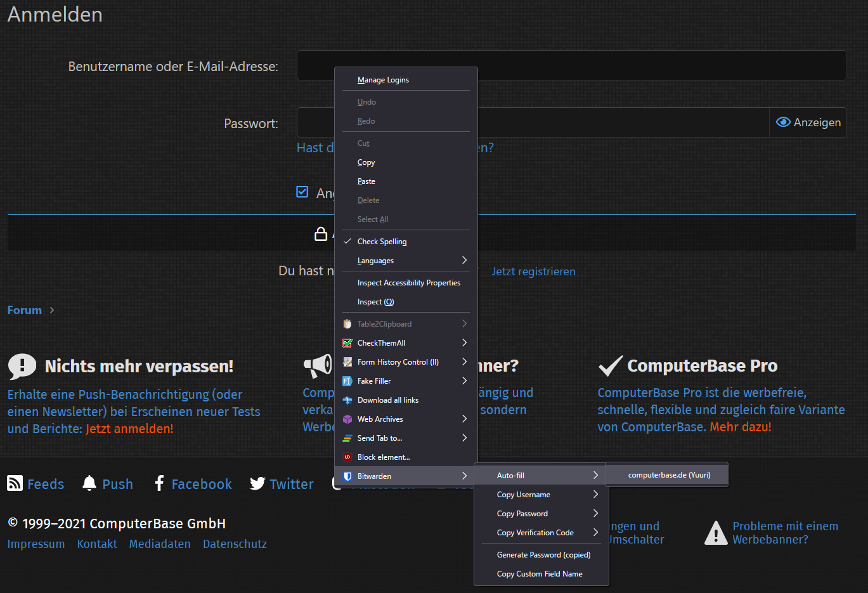Open the Mehr dazu! link
Screen dimensions: 868x593
pyautogui.click(x=741, y=427)
